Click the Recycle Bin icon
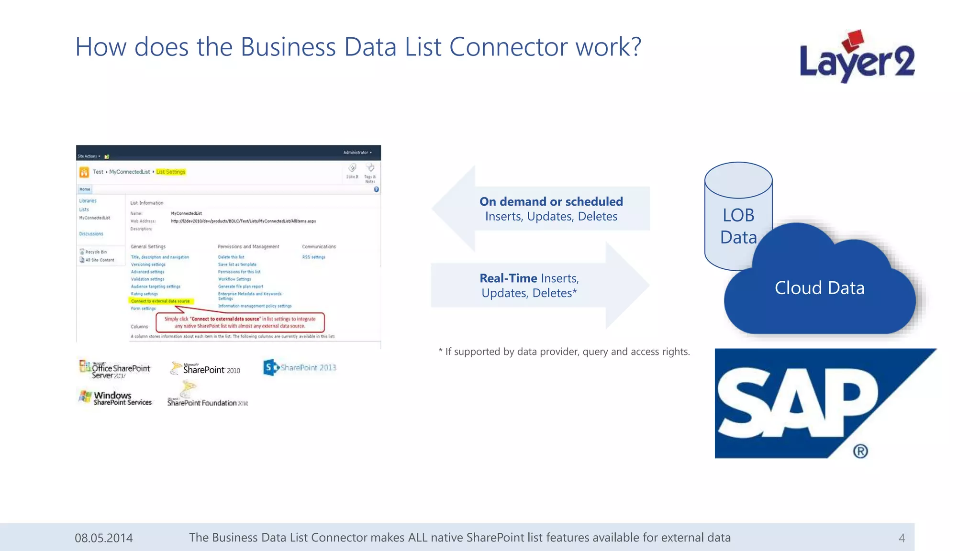The width and height of the screenshot is (980, 551). [82, 252]
